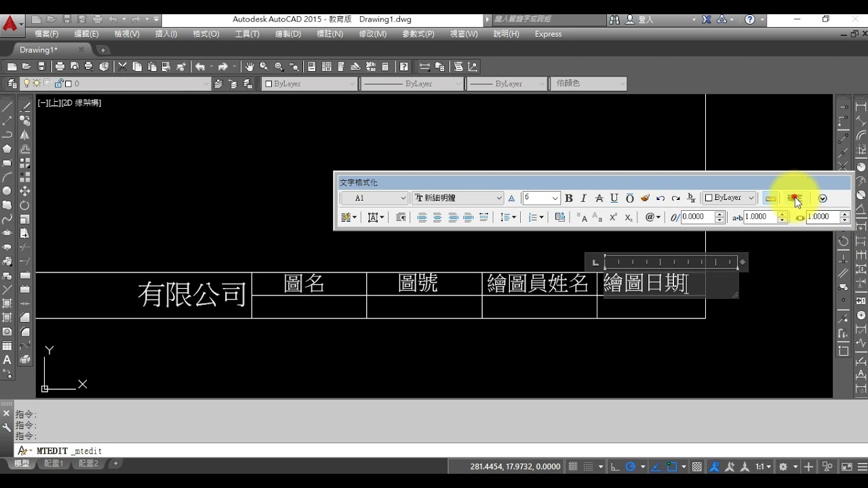Open the text formatting options circle button
Viewport: 868px width, 488px height.
tap(823, 198)
